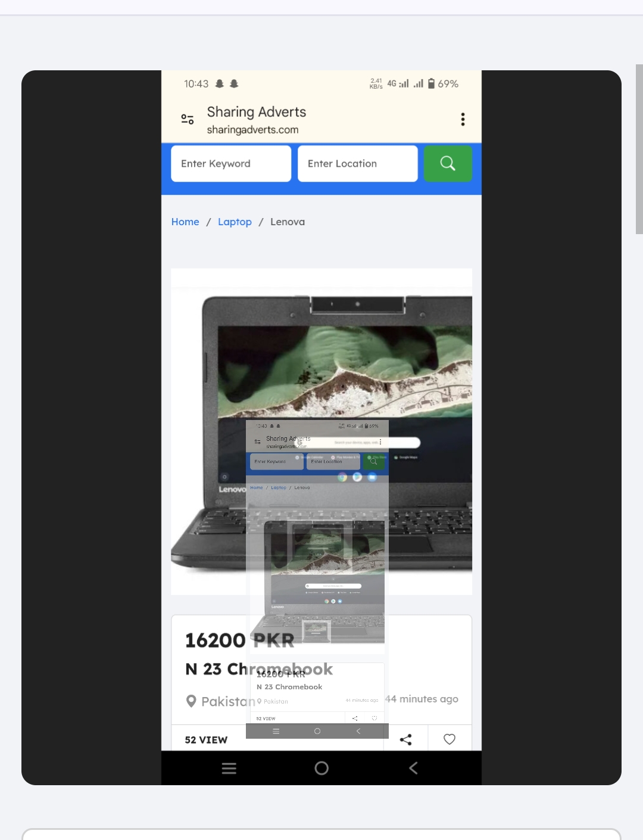Tap the Android back arrow button
The width and height of the screenshot is (643, 840).
(413, 768)
